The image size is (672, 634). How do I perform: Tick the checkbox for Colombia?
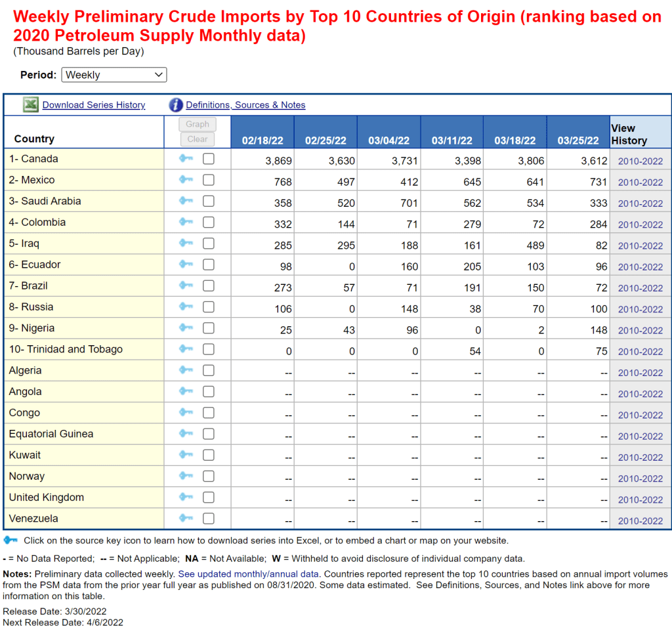point(208,222)
